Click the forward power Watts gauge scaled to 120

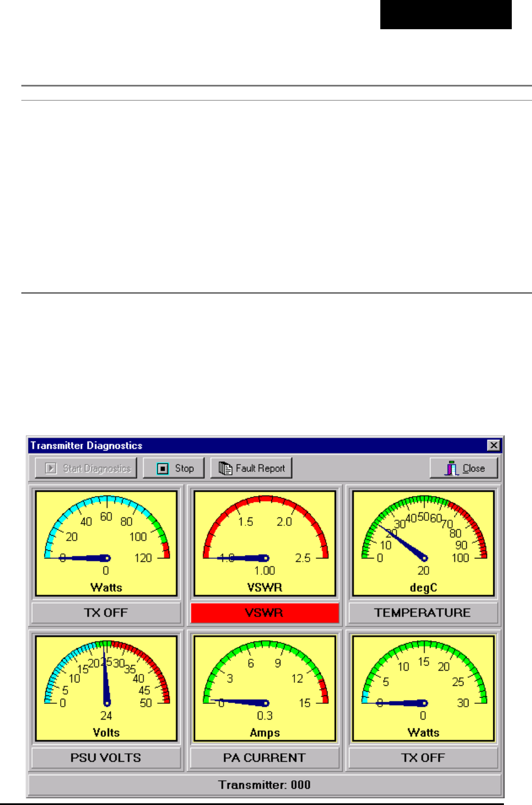pyautogui.click(x=106, y=543)
